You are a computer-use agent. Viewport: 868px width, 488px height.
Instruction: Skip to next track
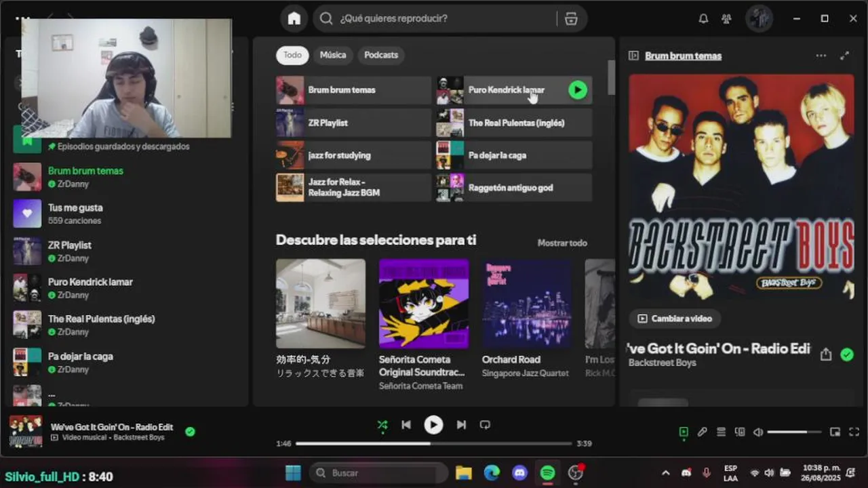(x=461, y=425)
